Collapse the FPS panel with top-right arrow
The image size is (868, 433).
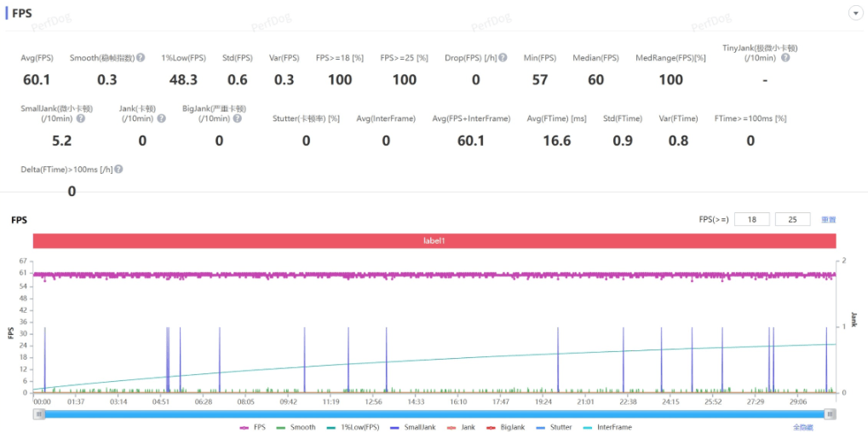pos(854,13)
